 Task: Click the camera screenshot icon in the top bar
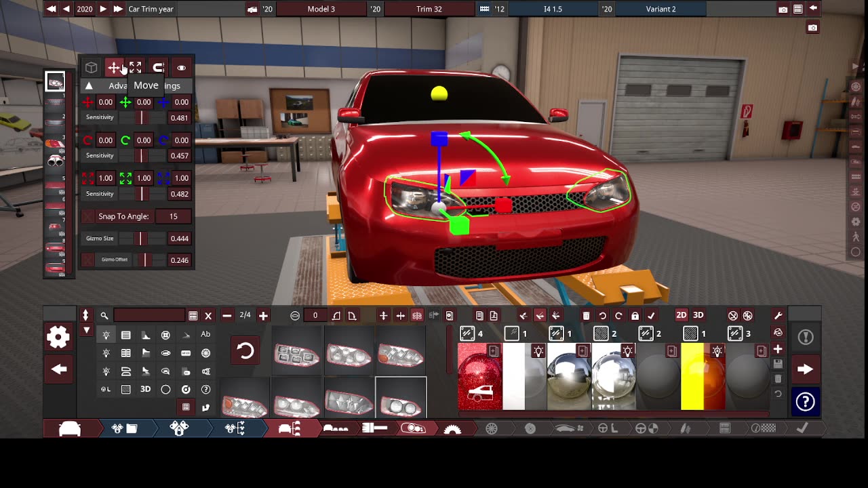783,9
